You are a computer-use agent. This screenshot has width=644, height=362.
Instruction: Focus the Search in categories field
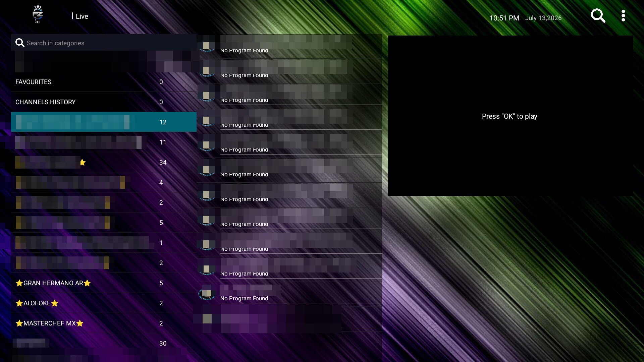(x=104, y=43)
